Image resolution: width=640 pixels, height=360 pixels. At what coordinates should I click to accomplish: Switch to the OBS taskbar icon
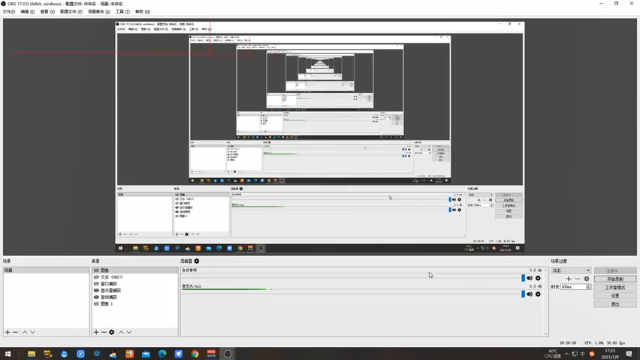click(x=228, y=354)
